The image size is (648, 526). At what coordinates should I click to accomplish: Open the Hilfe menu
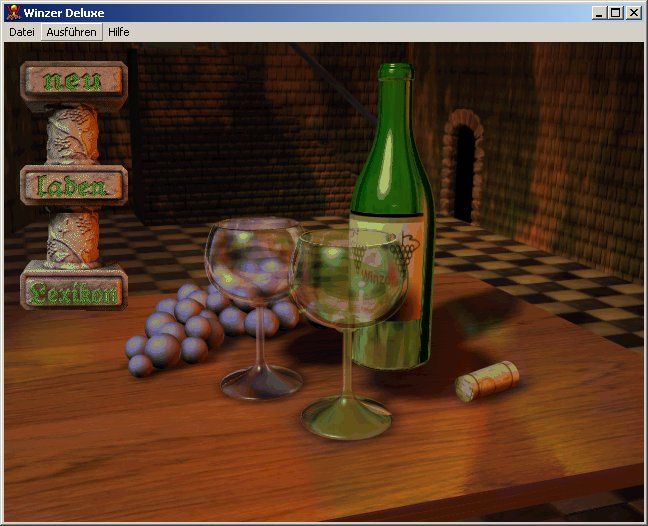tap(119, 32)
